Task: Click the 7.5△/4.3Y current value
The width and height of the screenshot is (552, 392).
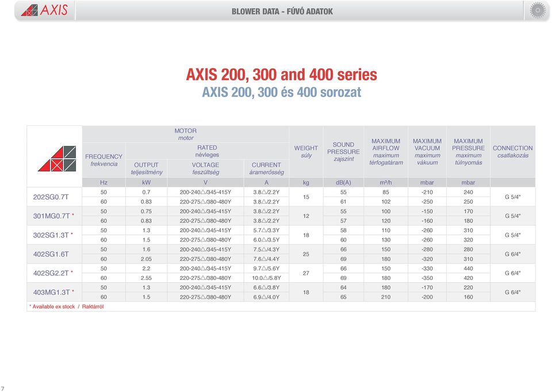Action: tap(266, 249)
